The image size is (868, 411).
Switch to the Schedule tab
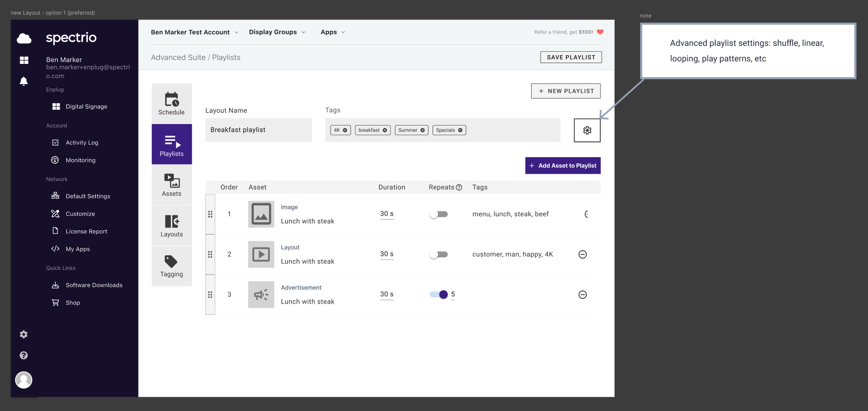pyautogui.click(x=171, y=103)
